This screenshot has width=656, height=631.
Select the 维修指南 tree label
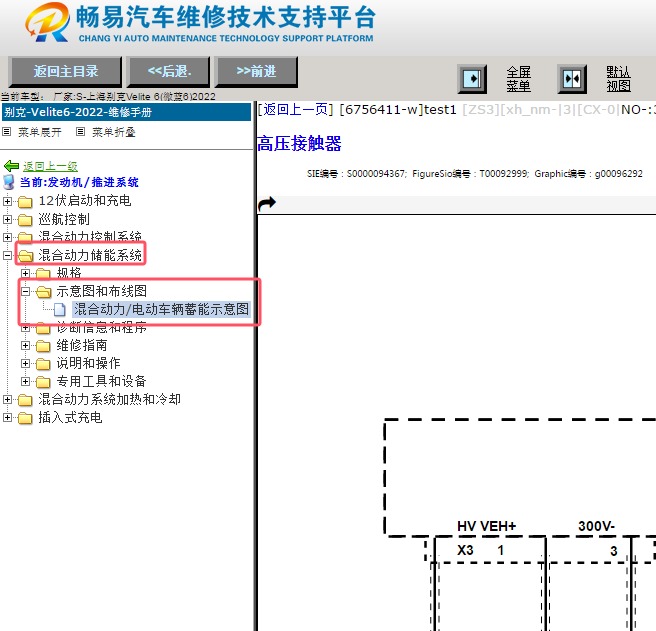coord(82,346)
